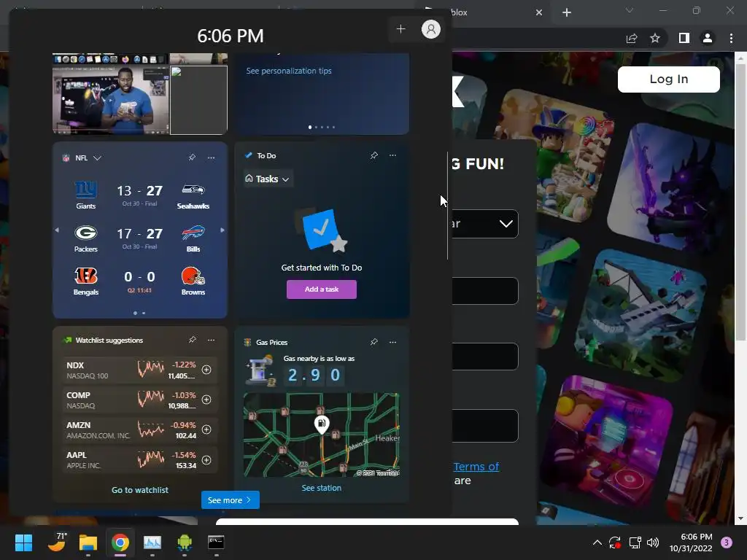Open Chrome three-dot menu

(731, 38)
